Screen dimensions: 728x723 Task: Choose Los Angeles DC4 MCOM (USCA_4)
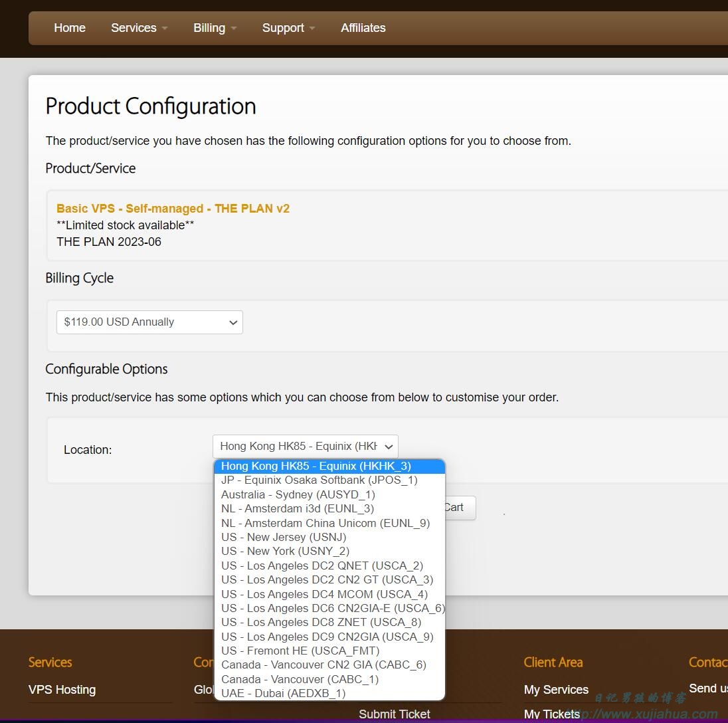329,594
